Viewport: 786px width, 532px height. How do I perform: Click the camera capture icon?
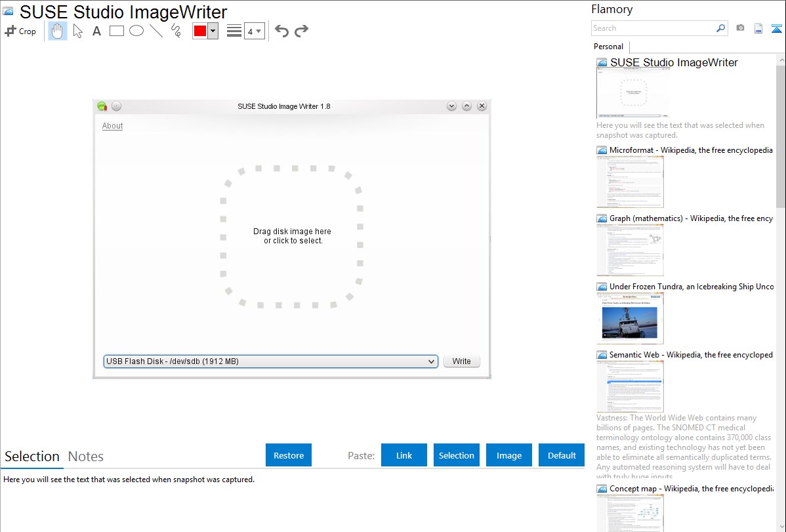[740, 28]
